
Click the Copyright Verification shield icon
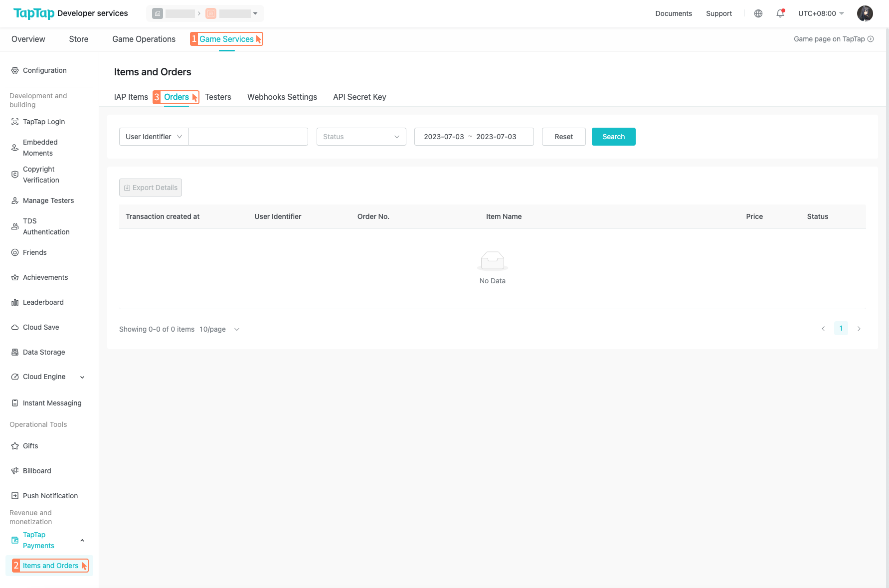[15, 175]
